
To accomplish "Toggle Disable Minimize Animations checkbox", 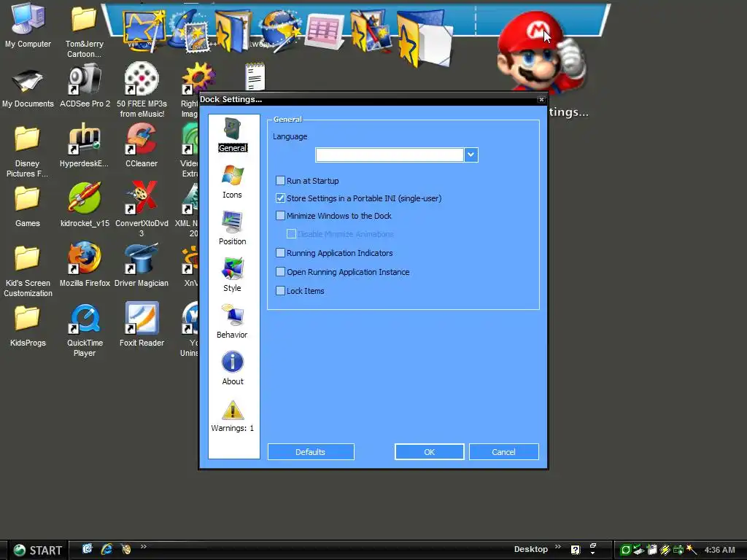I will click(291, 234).
